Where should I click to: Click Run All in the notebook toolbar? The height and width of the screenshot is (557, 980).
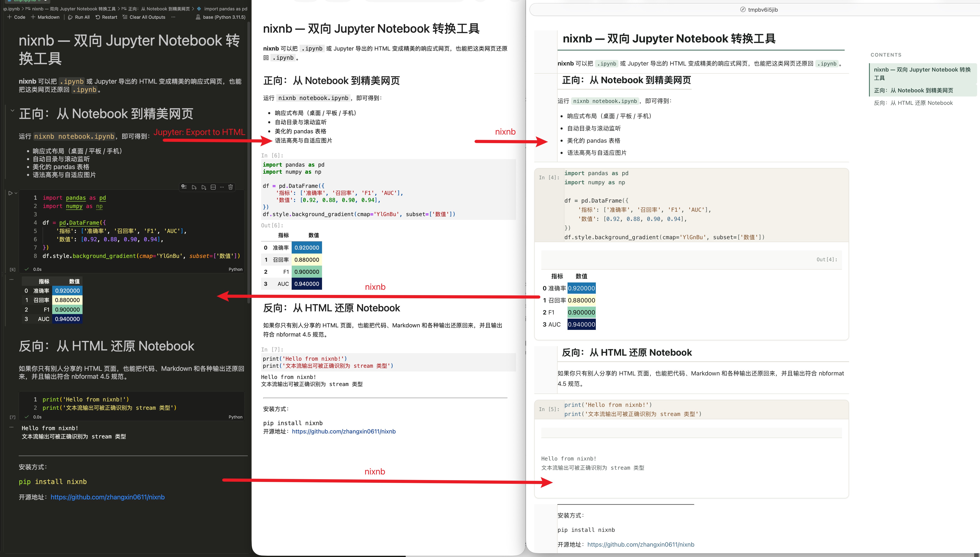pos(79,17)
